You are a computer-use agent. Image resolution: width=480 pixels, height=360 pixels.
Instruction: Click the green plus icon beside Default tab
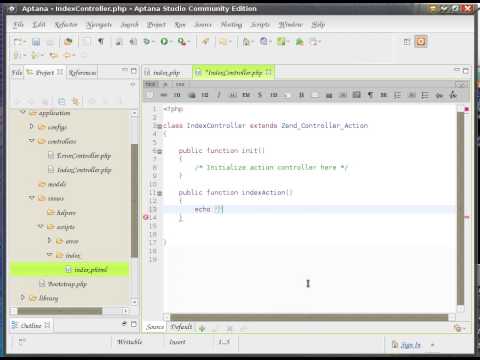(202, 328)
